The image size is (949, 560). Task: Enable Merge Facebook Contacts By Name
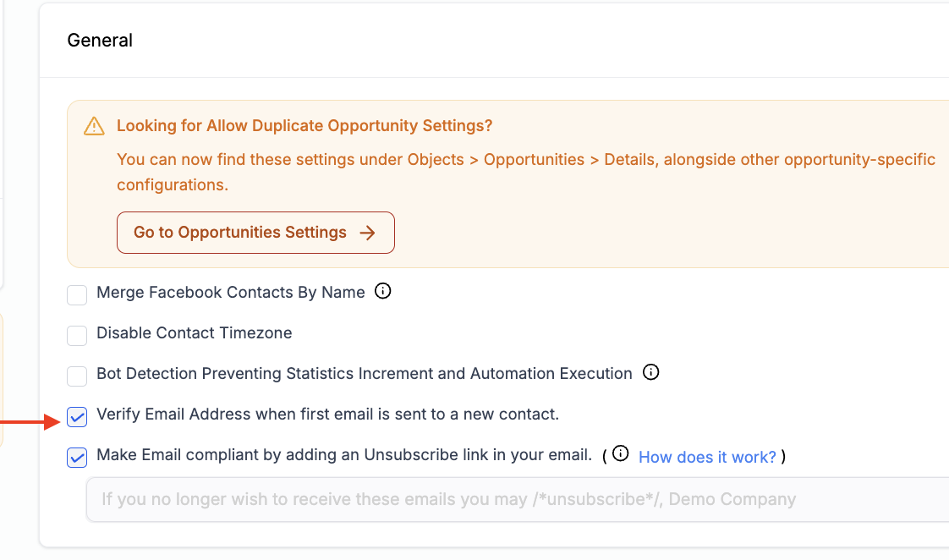point(76,294)
